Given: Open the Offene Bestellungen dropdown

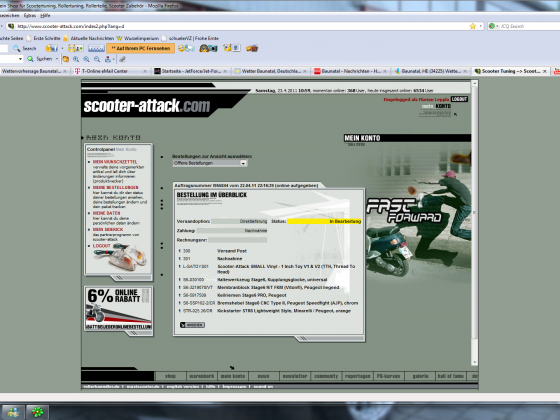Looking at the screenshot, I should (210, 163).
